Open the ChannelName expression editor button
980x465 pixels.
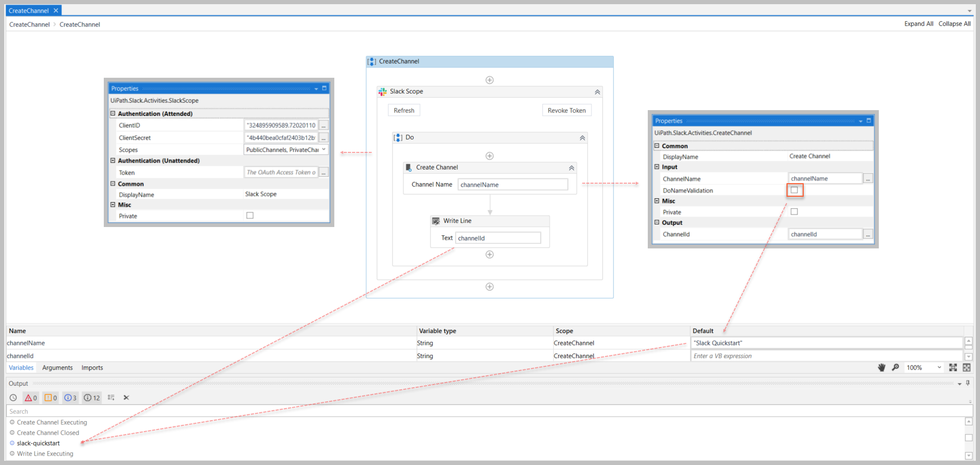pos(868,178)
